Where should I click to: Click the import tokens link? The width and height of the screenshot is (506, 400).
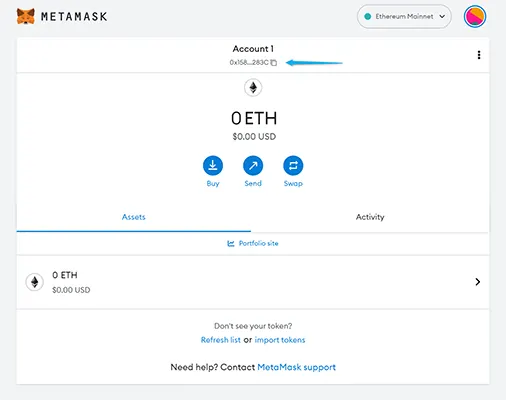pyautogui.click(x=280, y=340)
